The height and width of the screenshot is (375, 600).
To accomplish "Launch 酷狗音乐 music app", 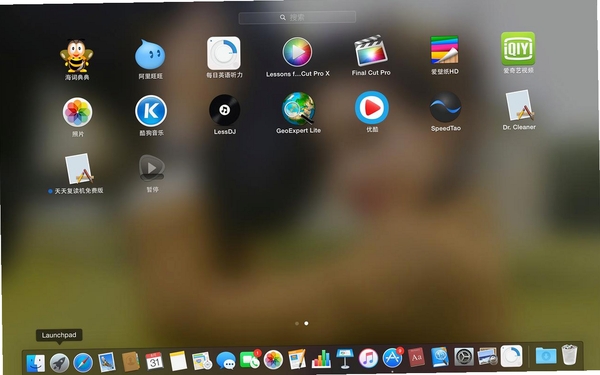I will tap(151, 111).
